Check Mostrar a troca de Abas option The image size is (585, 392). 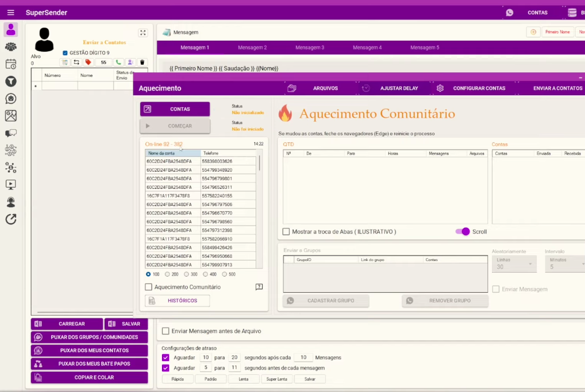click(286, 232)
